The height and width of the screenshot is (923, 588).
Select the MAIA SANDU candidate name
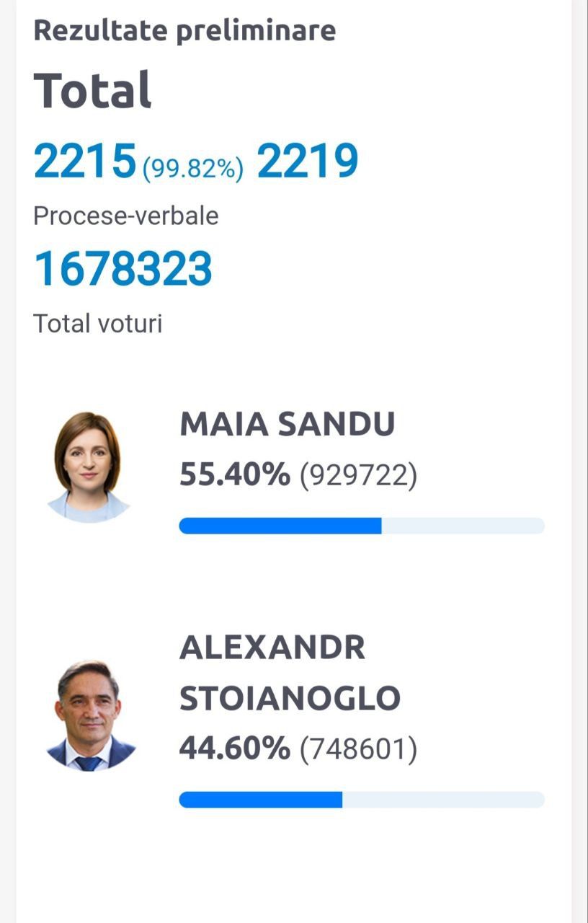(x=288, y=425)
